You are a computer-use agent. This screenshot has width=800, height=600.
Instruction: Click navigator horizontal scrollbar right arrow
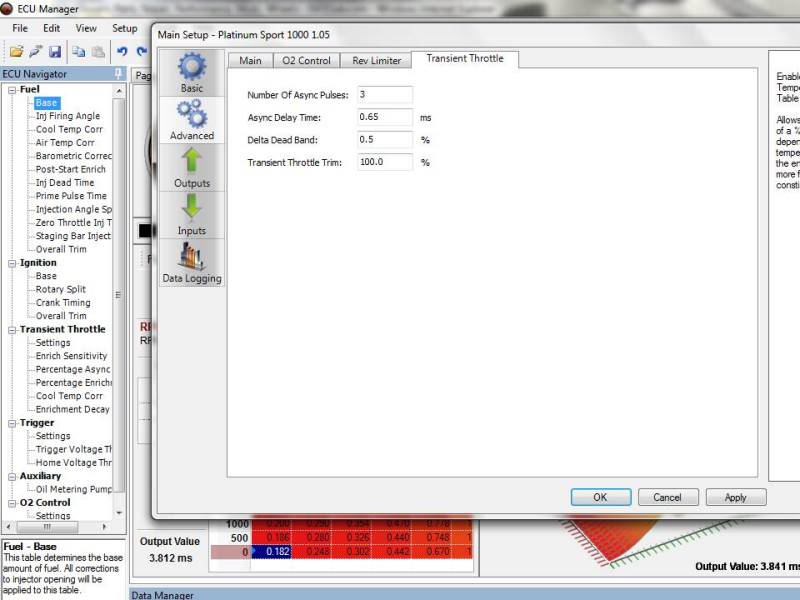click(x=105, y=527)
